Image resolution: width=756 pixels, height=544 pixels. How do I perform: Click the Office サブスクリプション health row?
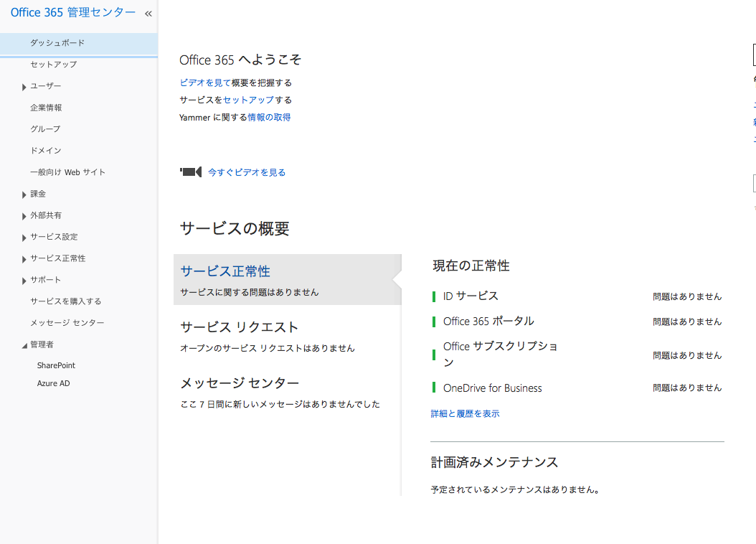tap(577, 355)
